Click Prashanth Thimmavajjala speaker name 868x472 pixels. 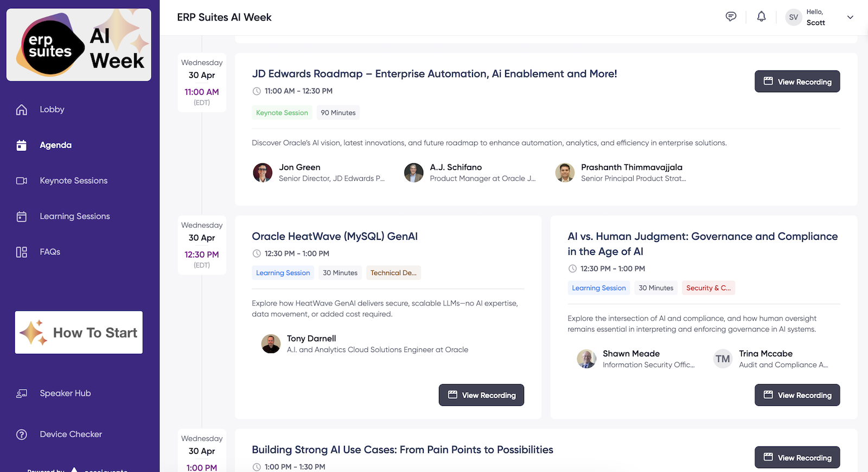click(631, 168)
